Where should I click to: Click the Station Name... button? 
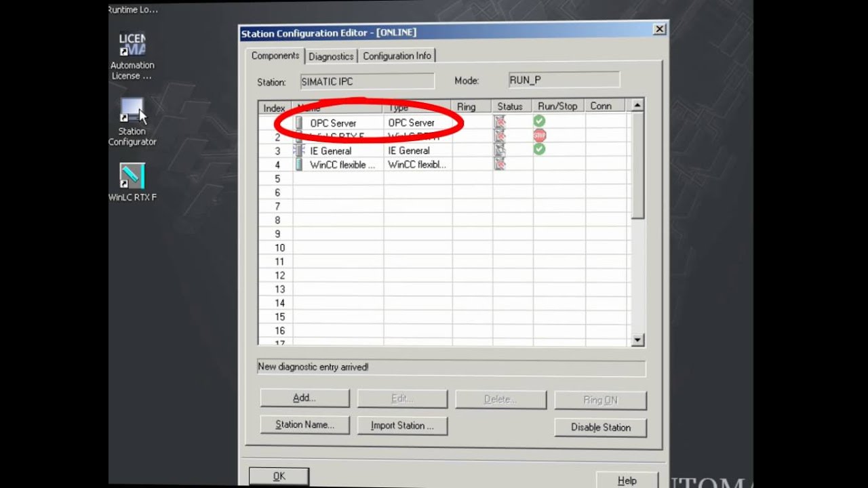click(304, 425)
